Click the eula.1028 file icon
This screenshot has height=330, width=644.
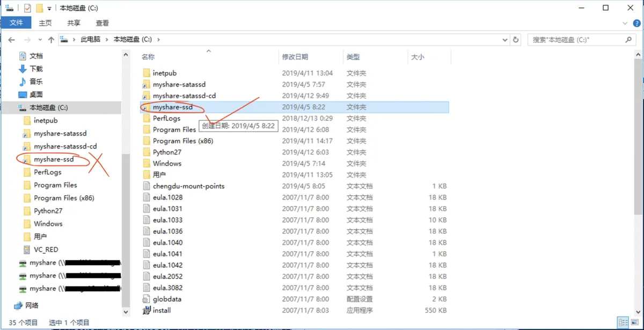click(147, 197)
